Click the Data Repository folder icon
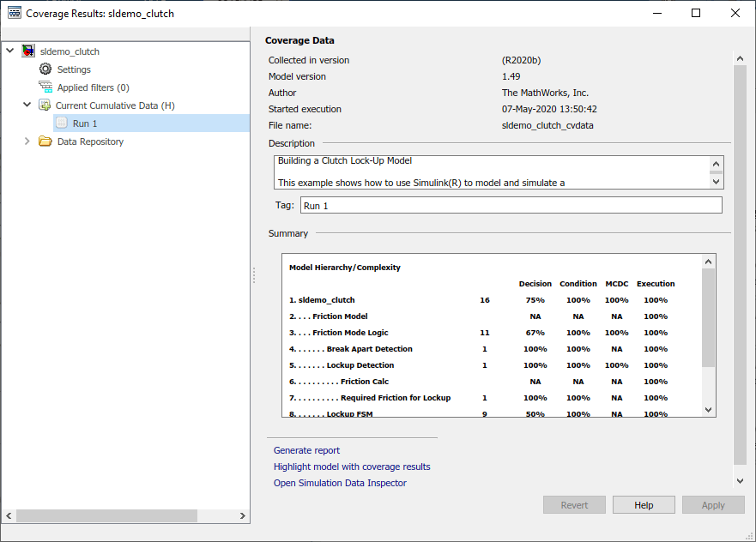Image resolution: width=756 pixels, height=542 pixels. pyautogui.click(x=45, y=142)
